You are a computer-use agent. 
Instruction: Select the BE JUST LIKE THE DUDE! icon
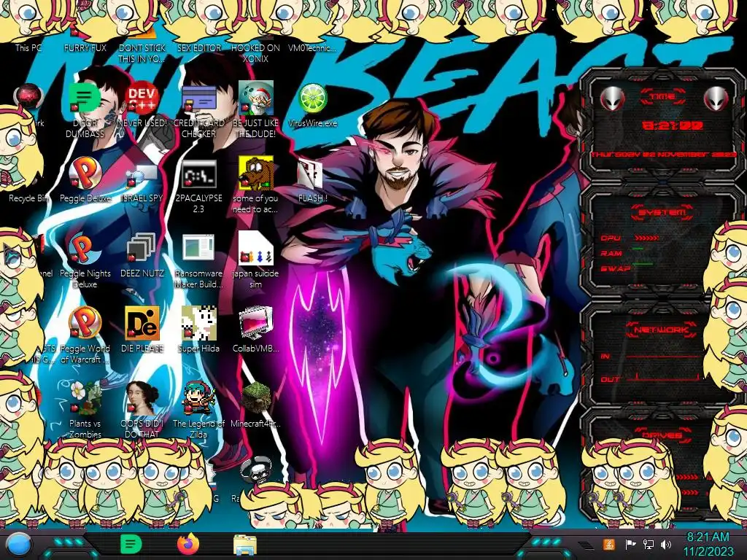pos(255,97)
